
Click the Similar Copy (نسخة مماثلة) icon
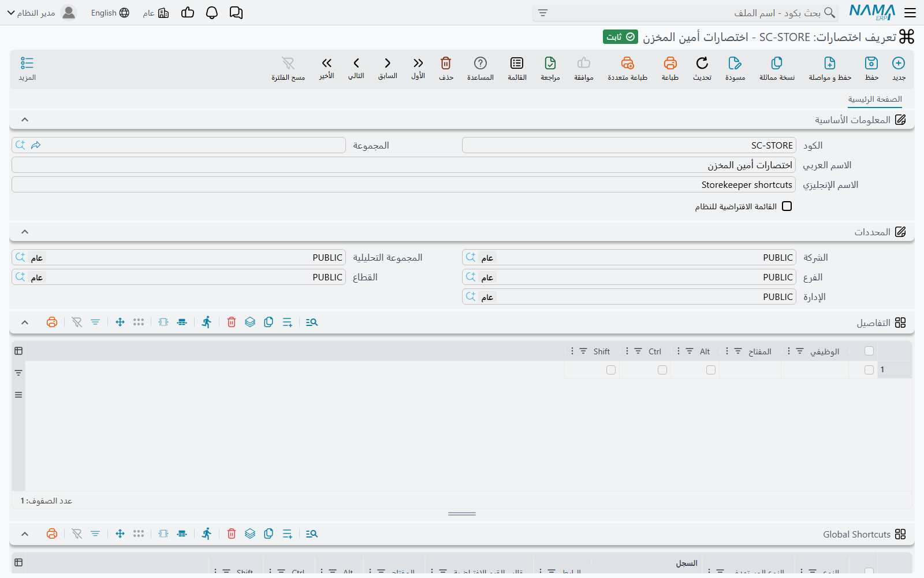pyautogui.click(x=777, y=63)
